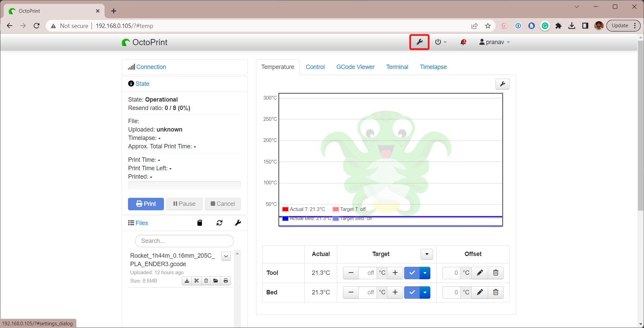This screenshot has height=328, width=644.
Task: Click Bed offset input field
Action: pos(452,292)
